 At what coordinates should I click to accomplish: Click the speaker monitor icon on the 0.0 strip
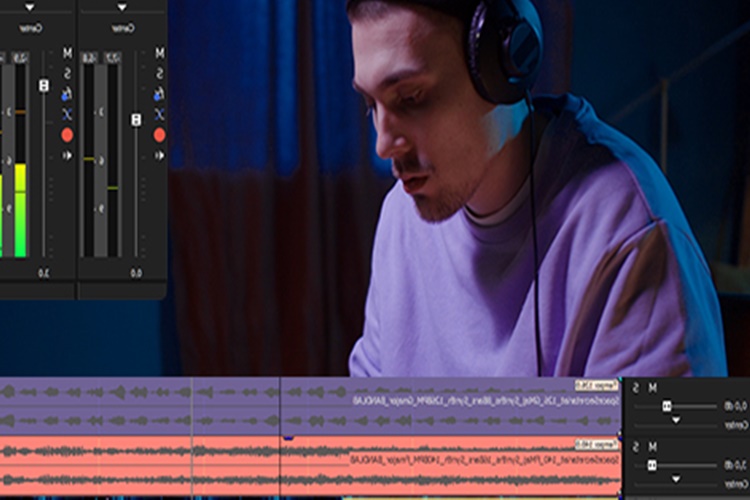pos(159,156)
